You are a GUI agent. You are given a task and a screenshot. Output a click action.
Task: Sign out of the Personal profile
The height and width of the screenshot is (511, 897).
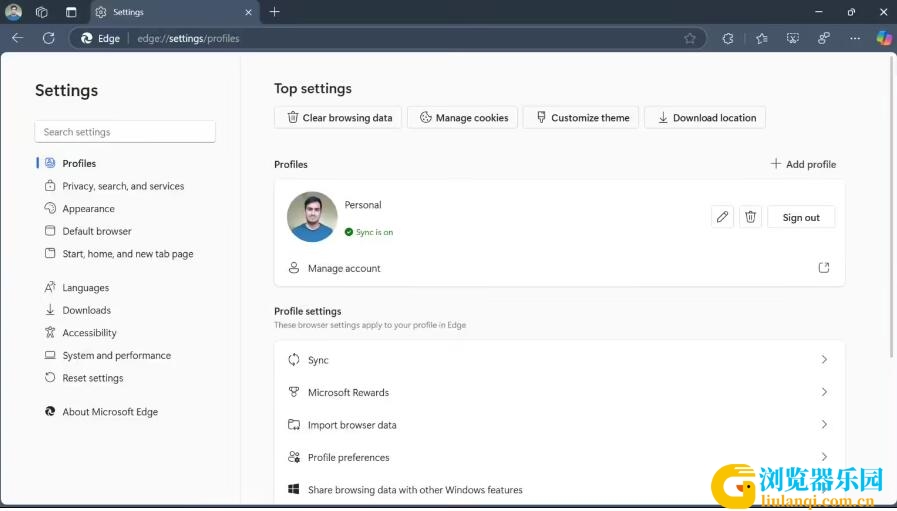coord(801,217)
